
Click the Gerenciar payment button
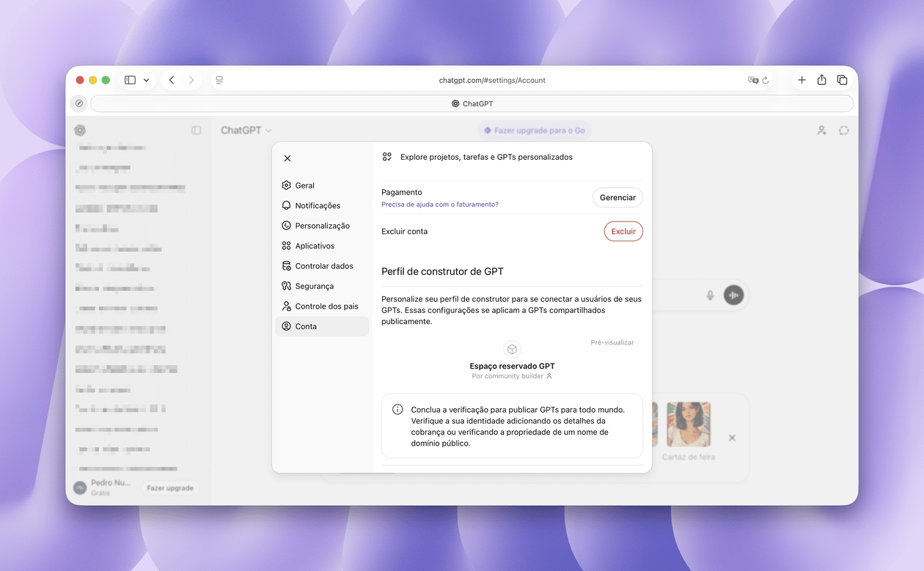(617, 198)
